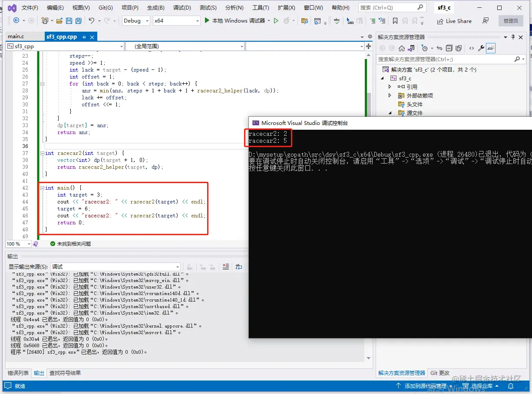Open the x64 platform dropdown
Screen dimensions: 532x394
[x=176, y=20]
